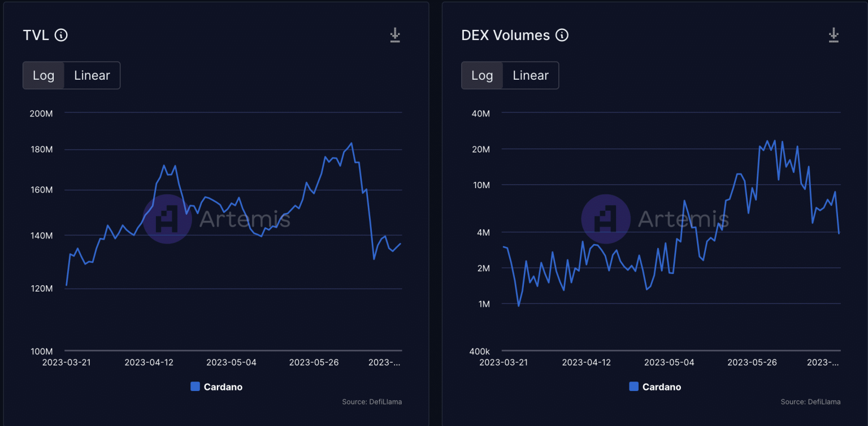868x426 pixels.
Task: Open the DefiLlama source under DEX Volumes chart
Action: click(810, 402)
